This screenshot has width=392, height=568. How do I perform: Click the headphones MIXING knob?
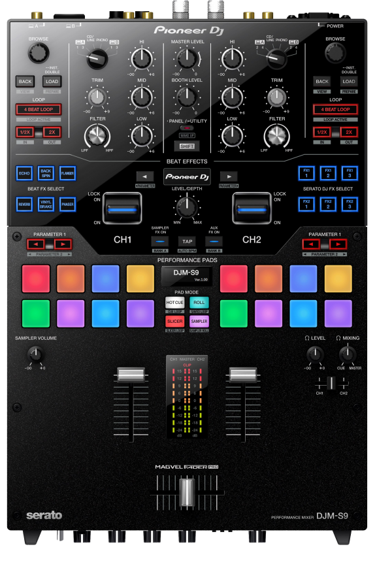(347, 354)
